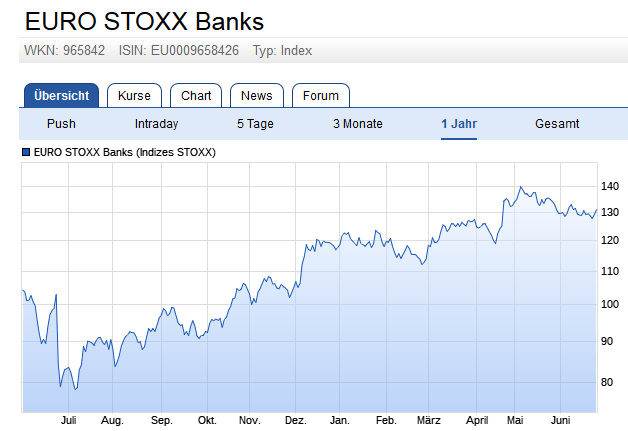Viewport: 628px width, 431px height.
Task: Open the Übersicht tab
Action: click(61, 96)
